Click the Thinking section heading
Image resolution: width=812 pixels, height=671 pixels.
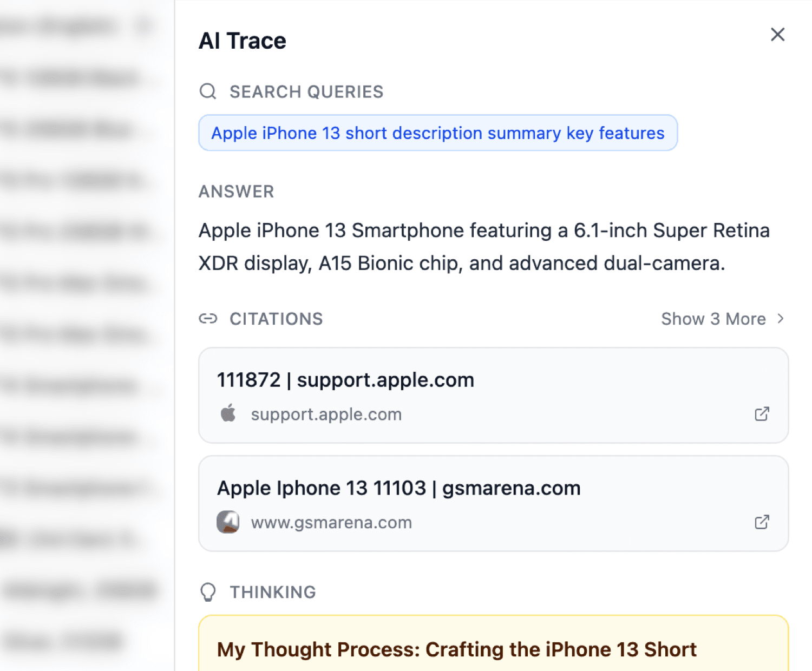pos(273,592)
